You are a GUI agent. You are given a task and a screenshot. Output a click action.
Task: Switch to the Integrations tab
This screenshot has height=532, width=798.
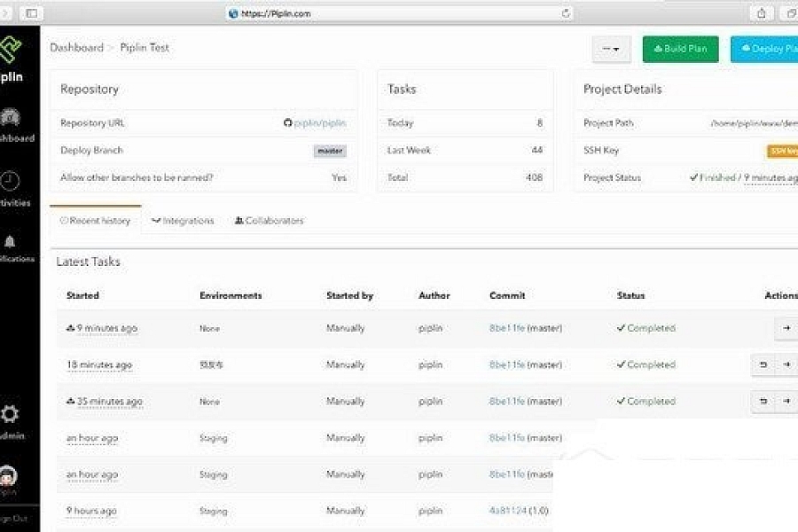[183, 221]
